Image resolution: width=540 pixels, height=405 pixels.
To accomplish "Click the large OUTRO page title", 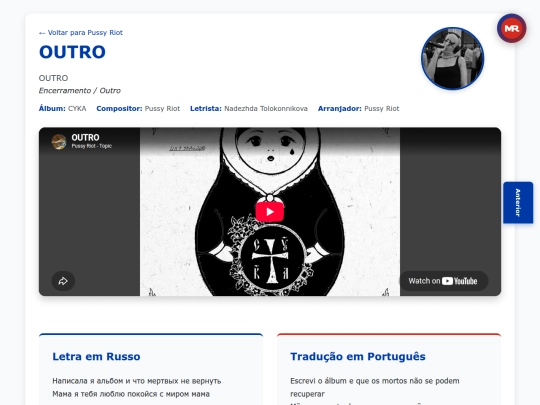I will click(72, 52).
